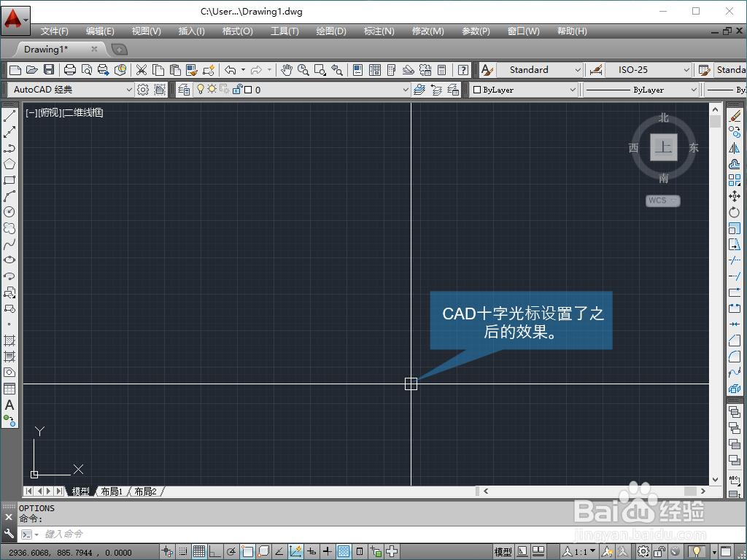747x560 pixels.
Task: Open the Hatch tool
Action: point(9,341)
